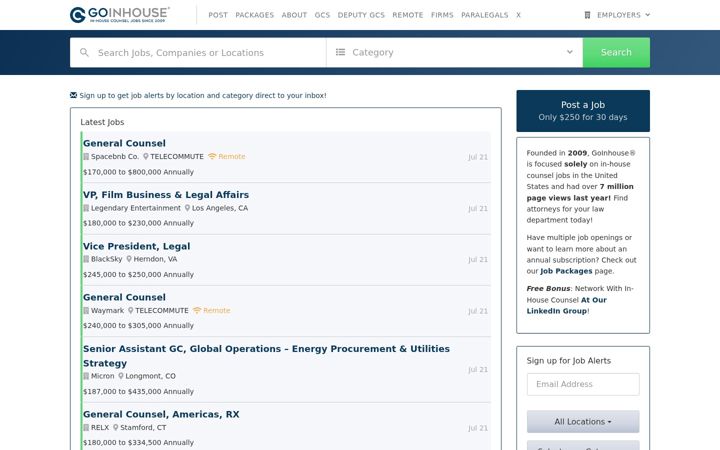Click the Sign up for Job Alerts heading

coord(568,361)
